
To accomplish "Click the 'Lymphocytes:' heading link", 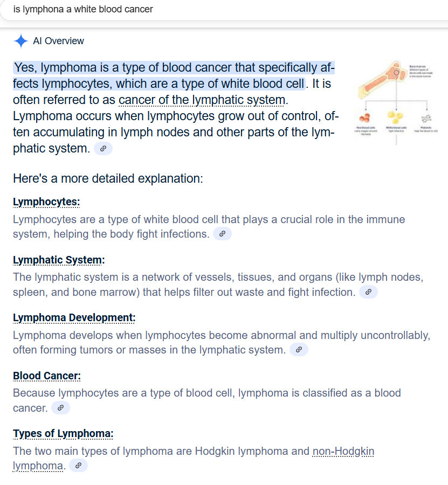I will coord(46,202).
